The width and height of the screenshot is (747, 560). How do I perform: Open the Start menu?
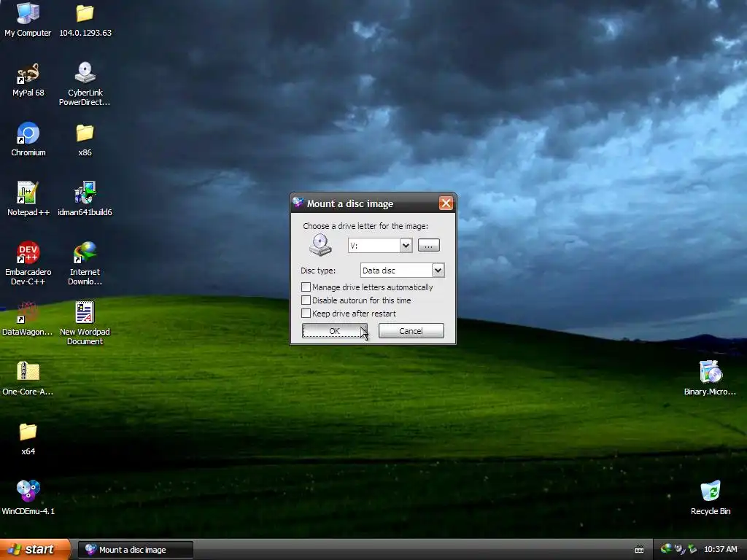35,550
